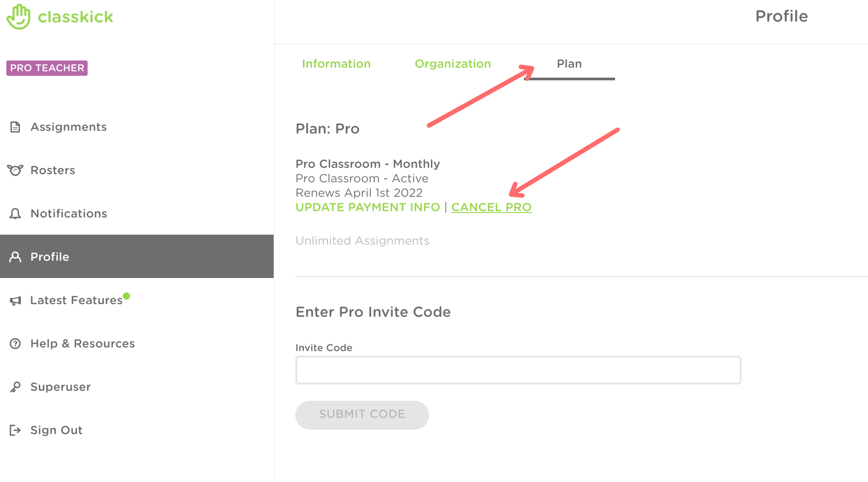The image size is (868, 482).
Task: Click the Superuser key icon
Action: [15, 387]
